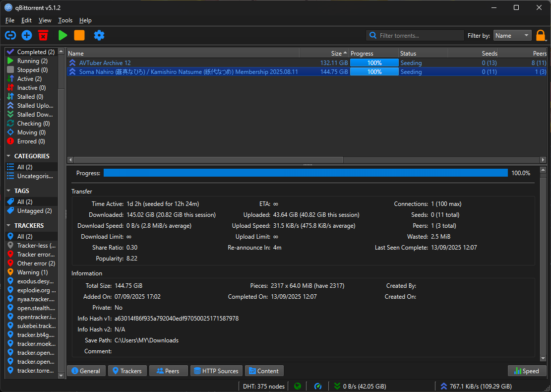Click the global download speed status entry
551x392 pixels.
tap(360, 387)
